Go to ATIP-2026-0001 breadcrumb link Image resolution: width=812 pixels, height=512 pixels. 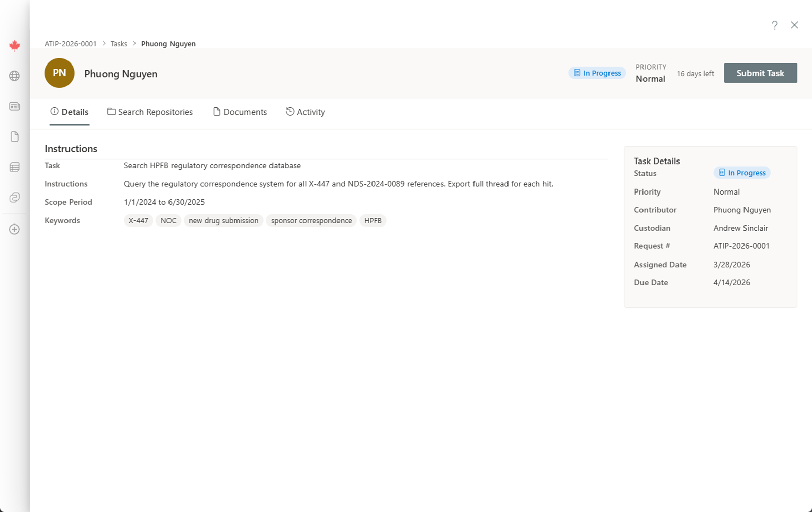pyautogui.click(x=71, y=44)
